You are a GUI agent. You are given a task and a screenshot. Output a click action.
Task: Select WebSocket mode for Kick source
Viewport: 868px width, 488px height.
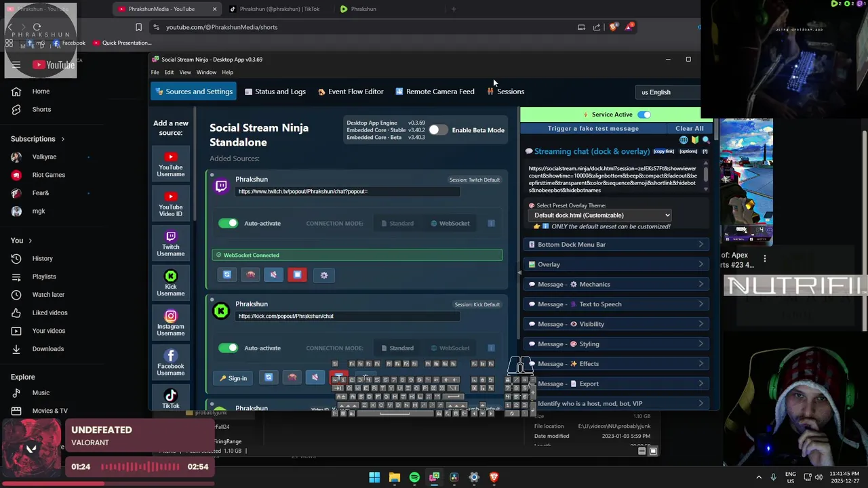tap(450, 348)
